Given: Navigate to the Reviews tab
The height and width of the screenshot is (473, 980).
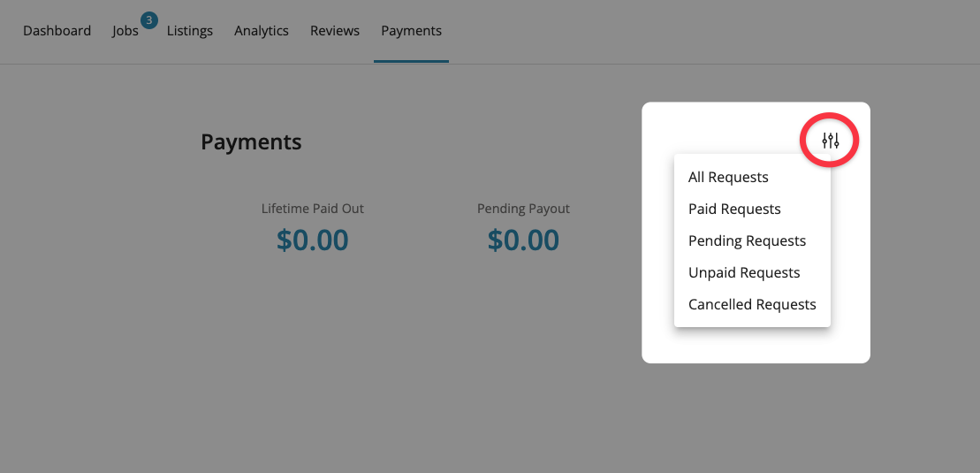Looking at the screenshot, I should coord(335,31).
